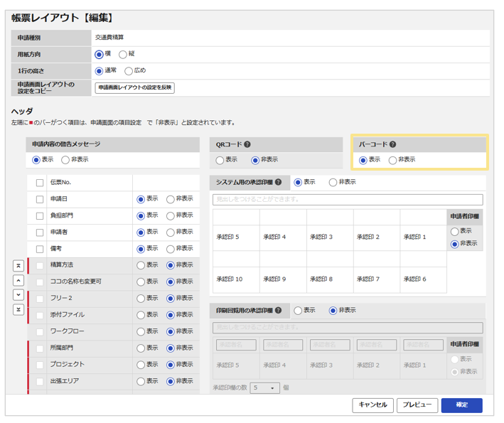The image size is (504, 423).
Task: Check the ココの名称も変更可 checkbox
Action: pos(40,282)
